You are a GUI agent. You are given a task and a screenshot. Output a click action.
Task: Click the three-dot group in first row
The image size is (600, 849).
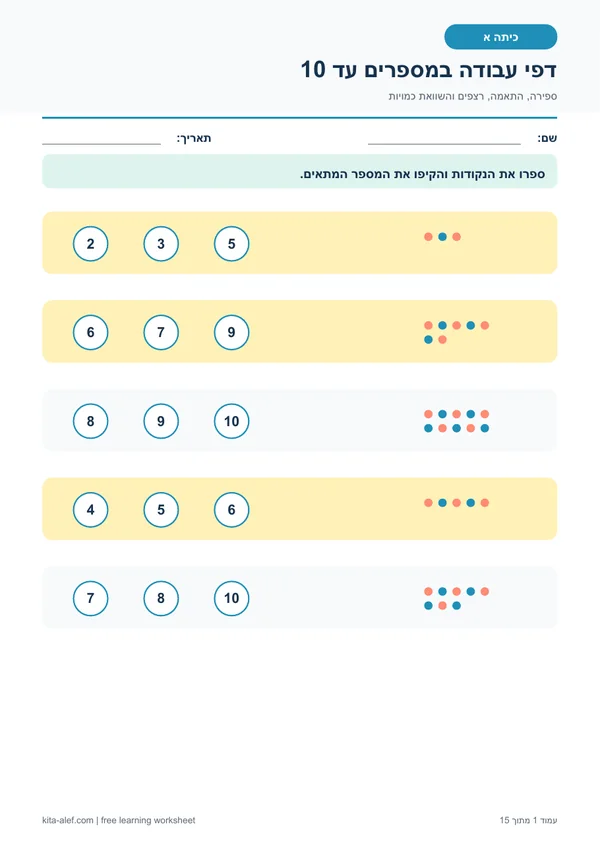442,237
